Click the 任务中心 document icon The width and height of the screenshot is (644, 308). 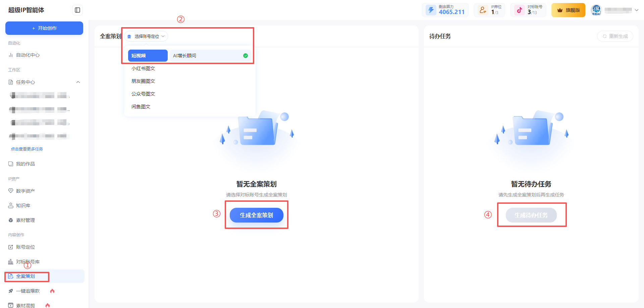coord(11,82)
